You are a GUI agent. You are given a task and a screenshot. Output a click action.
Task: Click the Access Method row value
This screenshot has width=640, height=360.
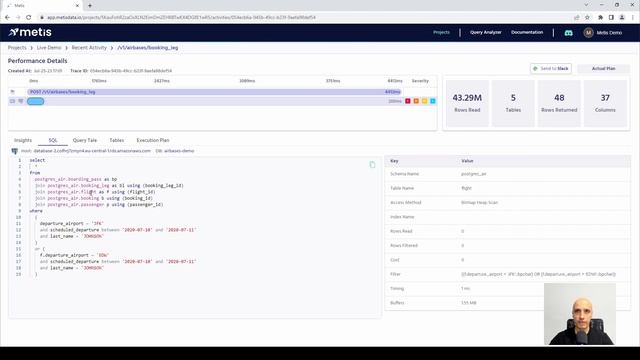tap(479, 202)
